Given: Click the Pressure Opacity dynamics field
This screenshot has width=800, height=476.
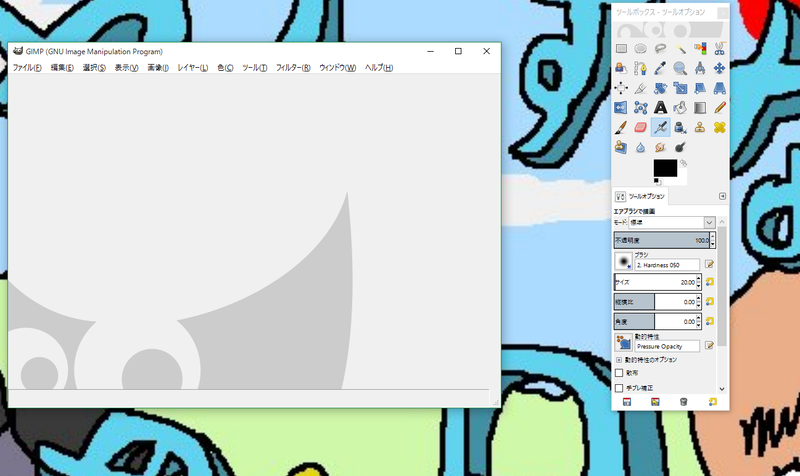Looking at the screenshot, I should pos(667,346).
